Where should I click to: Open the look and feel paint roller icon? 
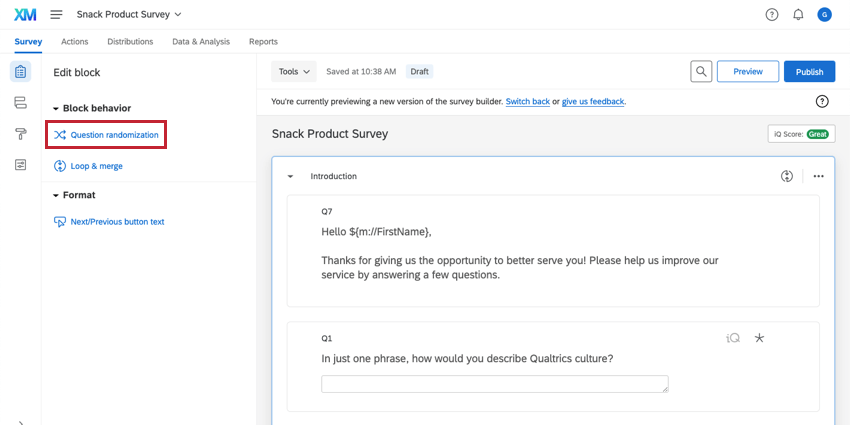tap(20, 134)
